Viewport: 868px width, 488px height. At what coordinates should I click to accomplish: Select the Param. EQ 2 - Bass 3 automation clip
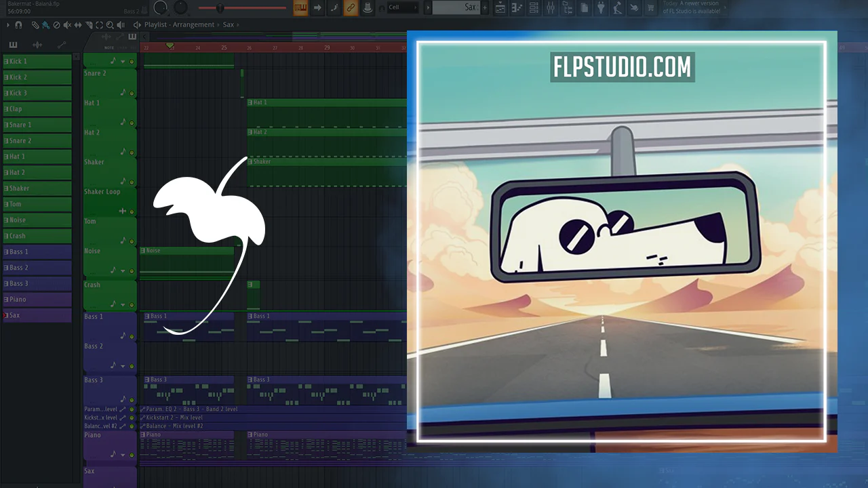coord(273,409)
